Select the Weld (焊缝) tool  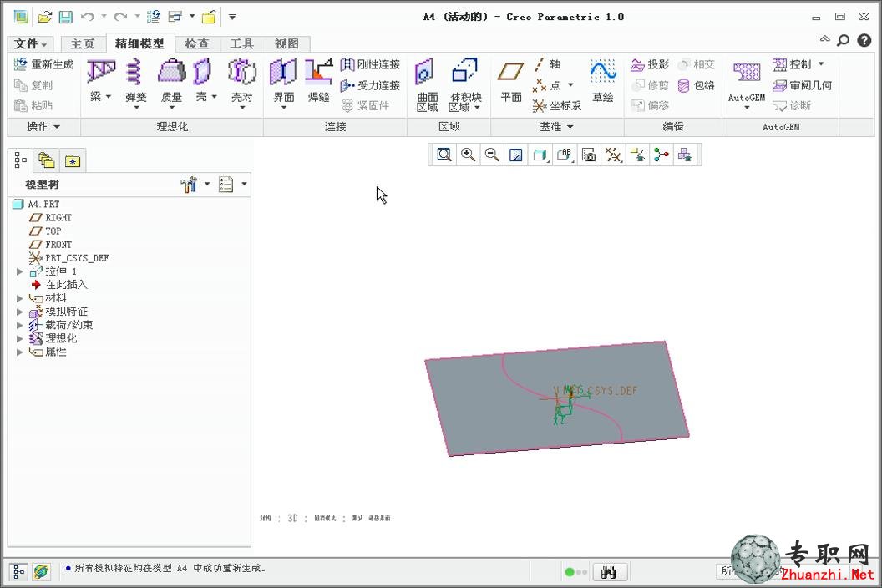(318, 80)
